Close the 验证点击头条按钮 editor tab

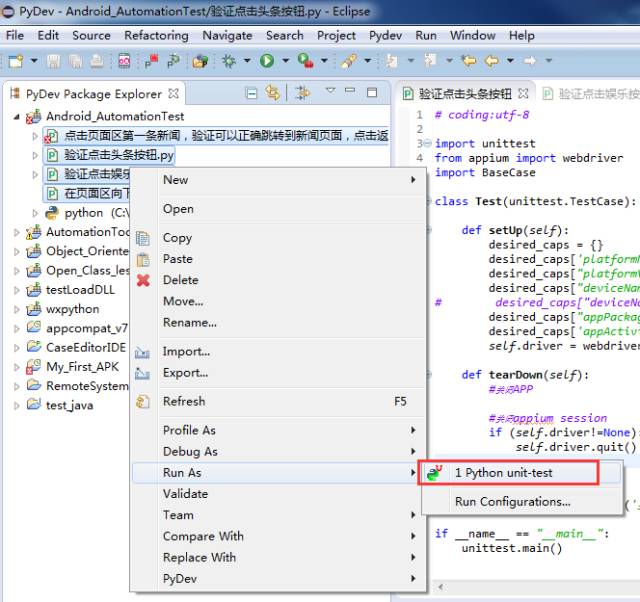523,93
